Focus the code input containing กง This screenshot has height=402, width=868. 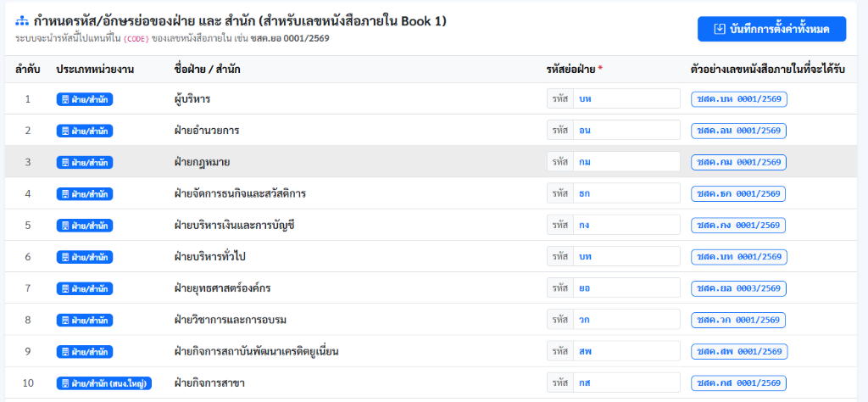click(x=626, y=225)
